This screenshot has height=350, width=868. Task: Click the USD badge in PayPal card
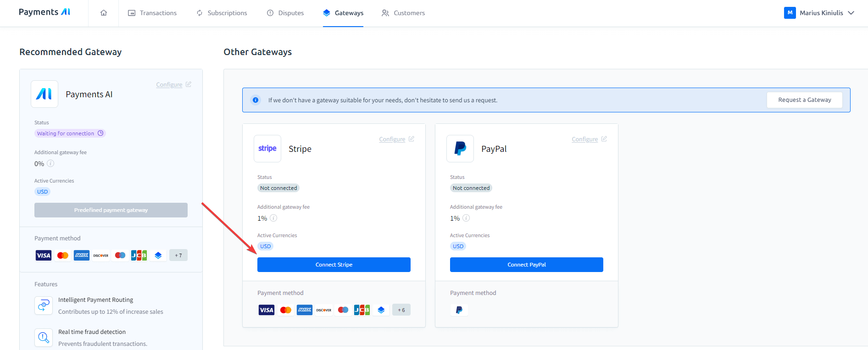(x=458, y=246)
